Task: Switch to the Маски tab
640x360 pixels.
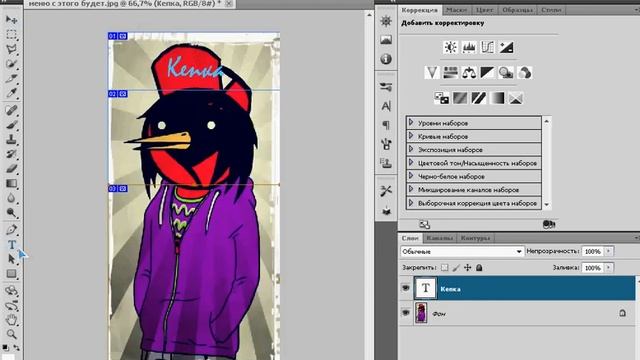Action: pos(457,10)
